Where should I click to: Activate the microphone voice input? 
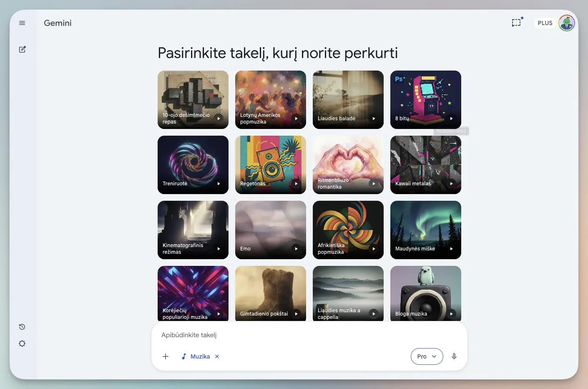point(454,356)
